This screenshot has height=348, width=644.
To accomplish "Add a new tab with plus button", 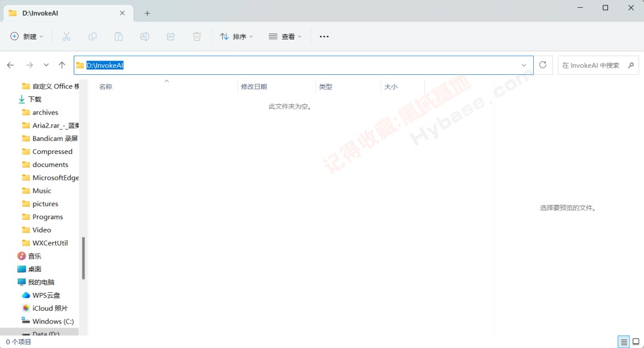I will (147, 13).
